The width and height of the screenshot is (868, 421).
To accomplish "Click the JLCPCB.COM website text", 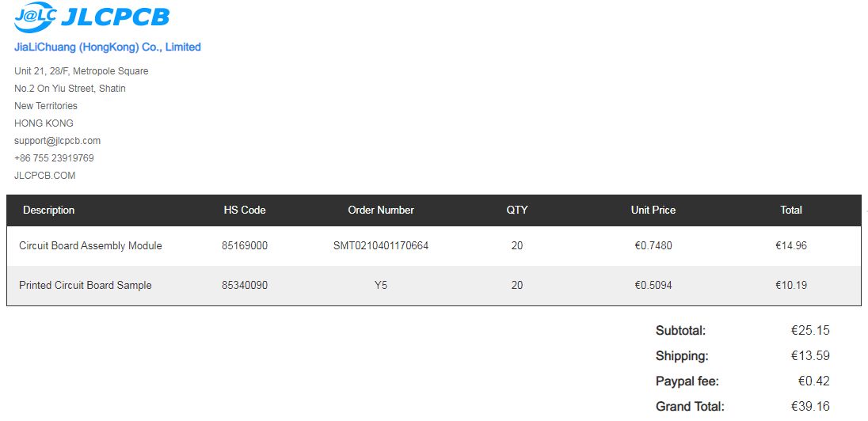I will (x=44, y=175).
